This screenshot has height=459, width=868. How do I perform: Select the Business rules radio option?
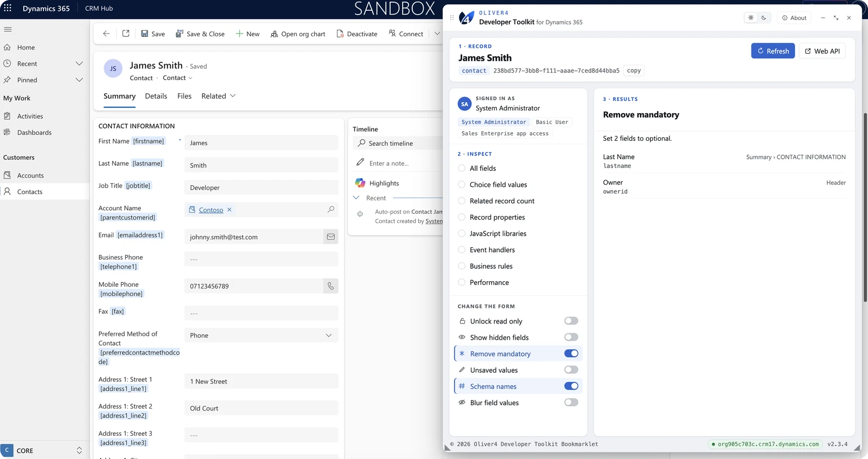462,266
